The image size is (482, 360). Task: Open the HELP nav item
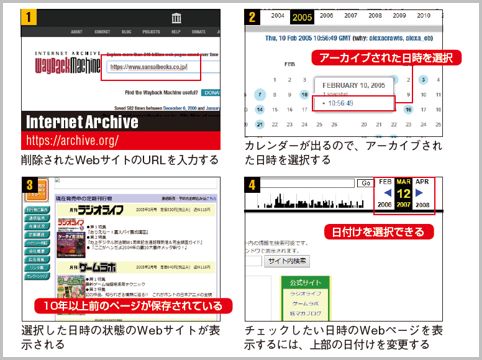pos(176,32)
